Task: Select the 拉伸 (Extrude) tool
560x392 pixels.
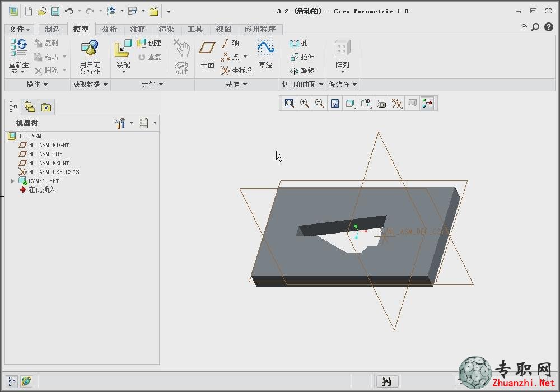Action: (x=302, y=57)
